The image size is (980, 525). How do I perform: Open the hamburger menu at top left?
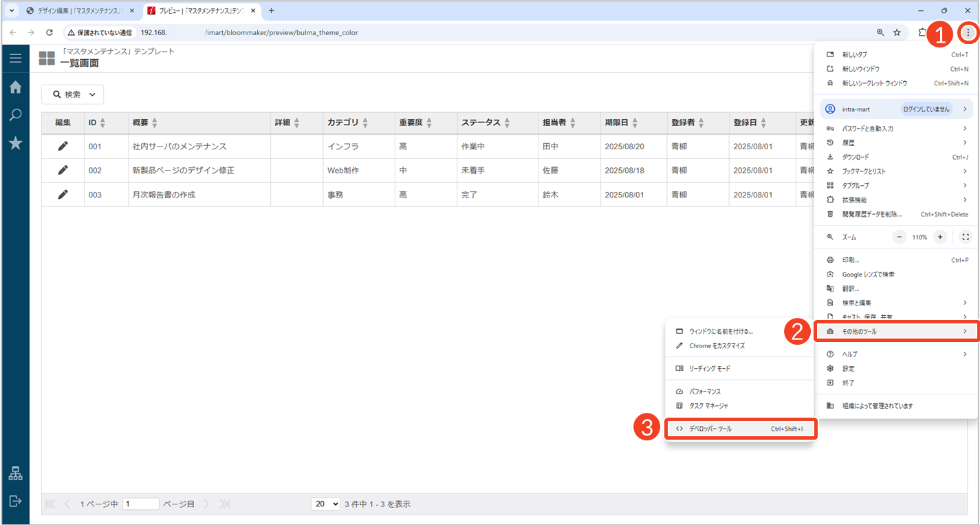point(15,58)
